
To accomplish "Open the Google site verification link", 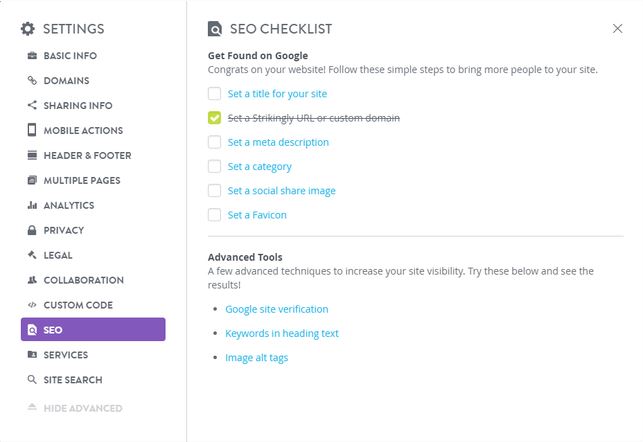I will pyautogui.click(x=276, y=310).
